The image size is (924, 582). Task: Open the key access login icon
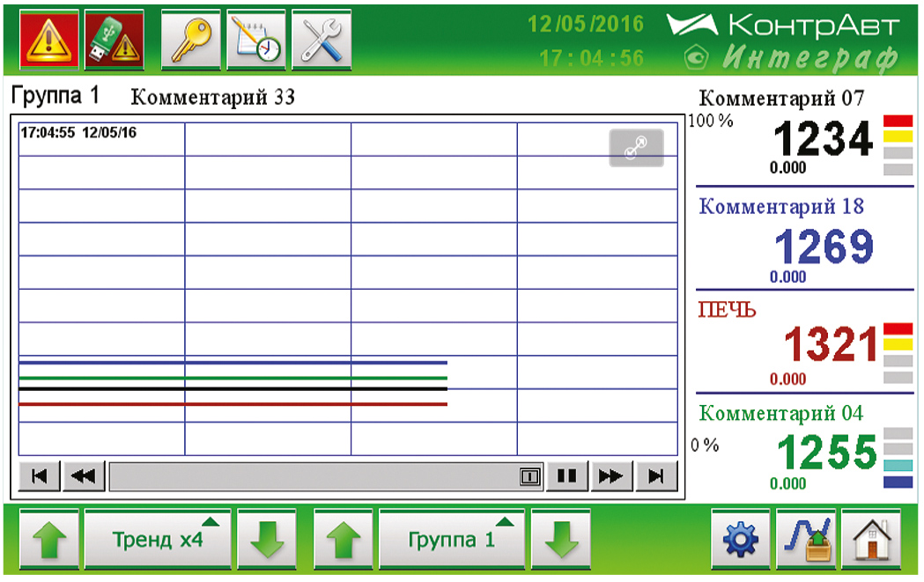click(x=190, y=41)
